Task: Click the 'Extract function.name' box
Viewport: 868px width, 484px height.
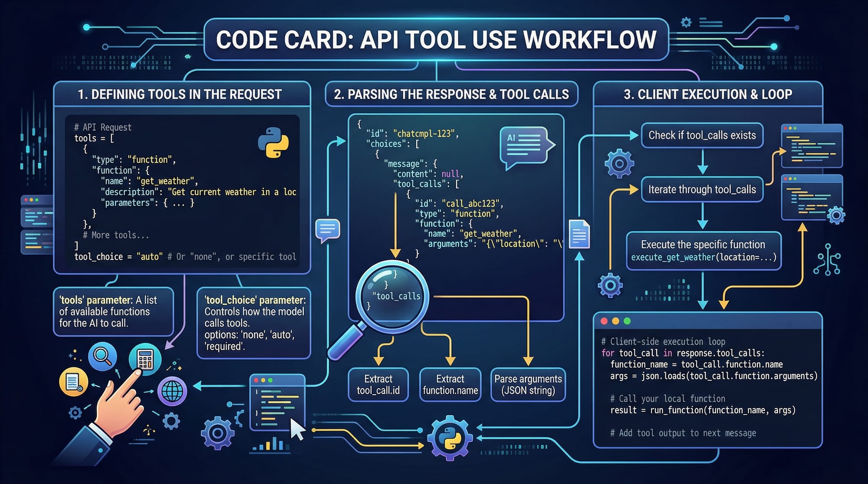Action: [450, 384]
